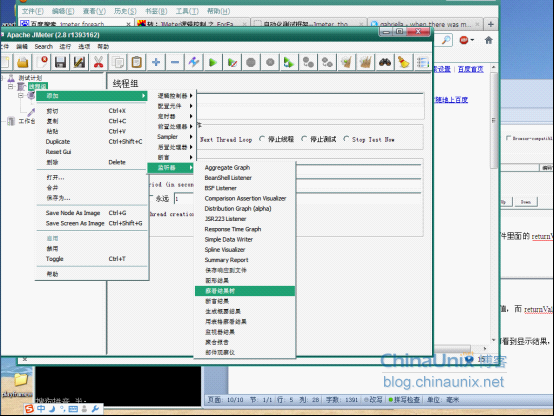Open a new browser tab with plus button
This screenshot has width=554, height=416.
pyautogui.click(x=491, y=24)
